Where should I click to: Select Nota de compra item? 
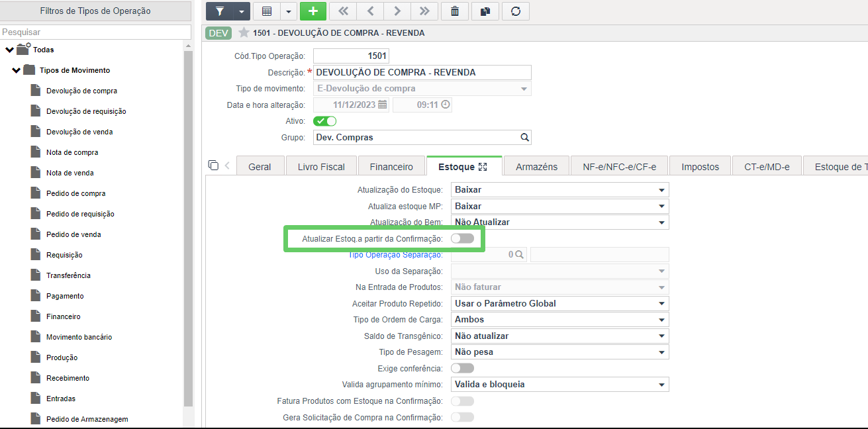pyautogui.click(x=72, y=152)
